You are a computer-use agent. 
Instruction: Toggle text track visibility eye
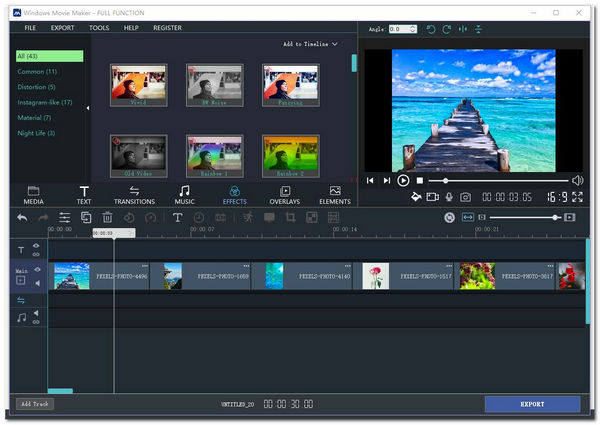click(x=36, y=246)
